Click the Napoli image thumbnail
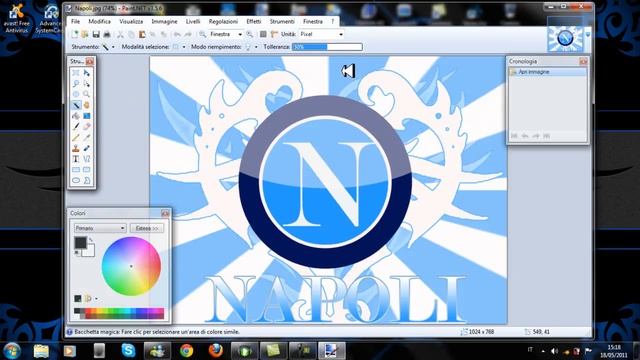This screenshot has height=360, width=640. (565, 38)
